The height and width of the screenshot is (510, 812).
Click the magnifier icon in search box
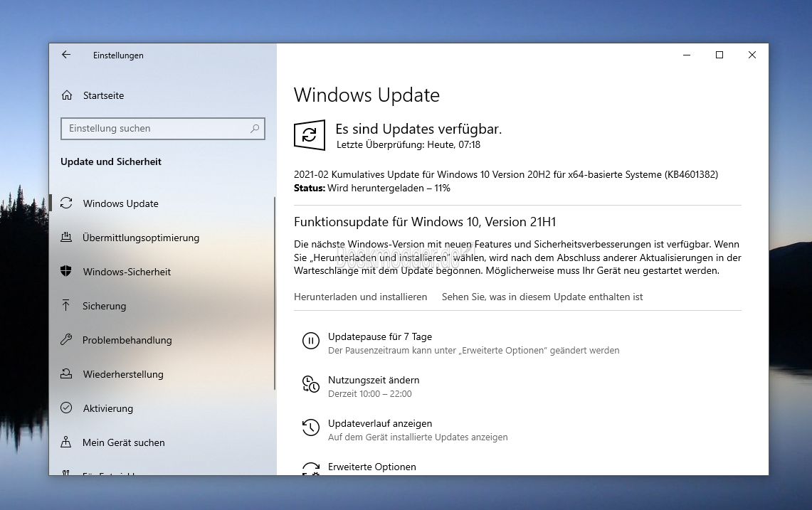(254, 129)
